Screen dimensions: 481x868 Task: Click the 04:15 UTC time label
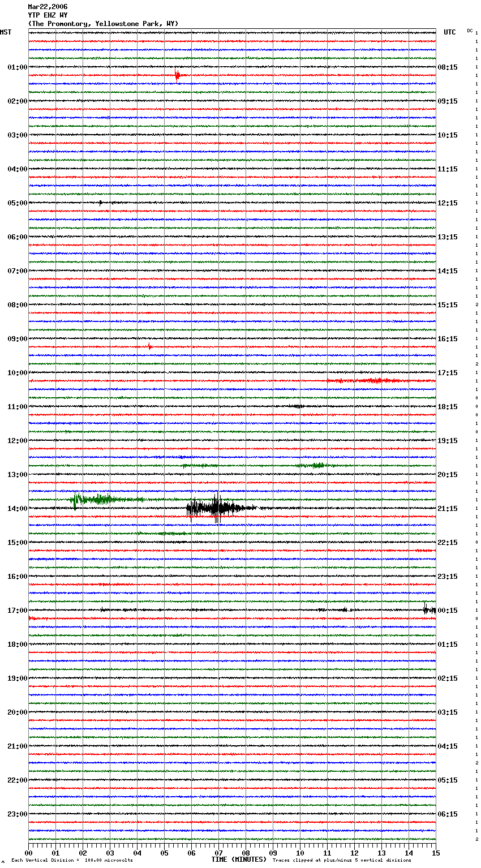[x=448, y=746]
